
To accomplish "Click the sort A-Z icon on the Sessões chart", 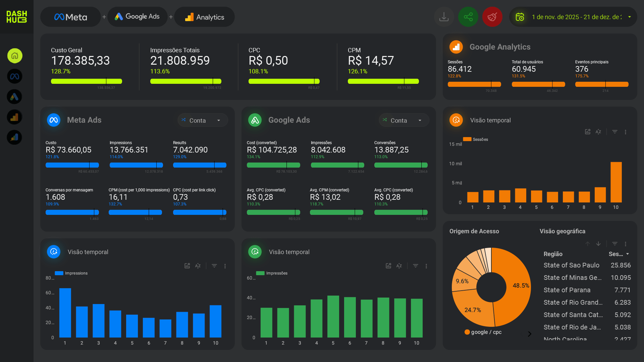I will pos(598,132).
